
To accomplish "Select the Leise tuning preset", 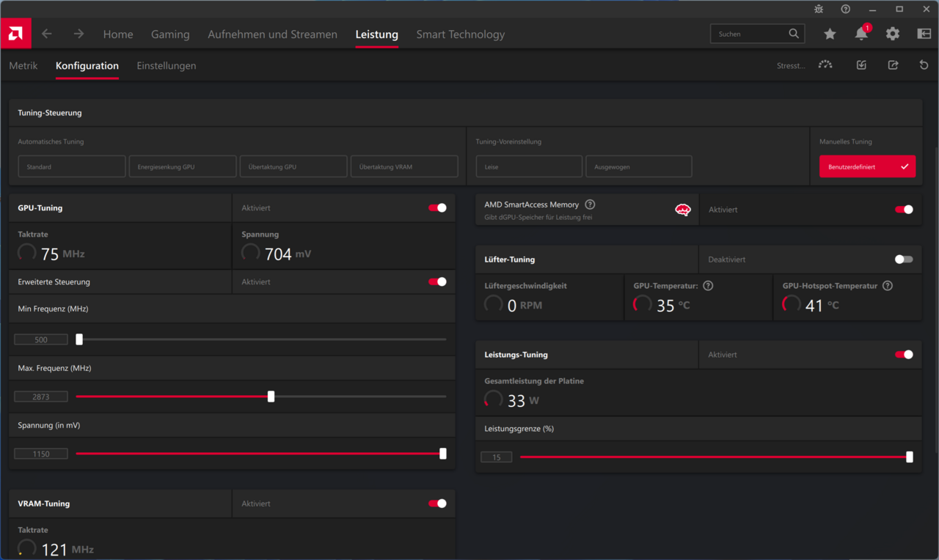I will tap(529, 166).
